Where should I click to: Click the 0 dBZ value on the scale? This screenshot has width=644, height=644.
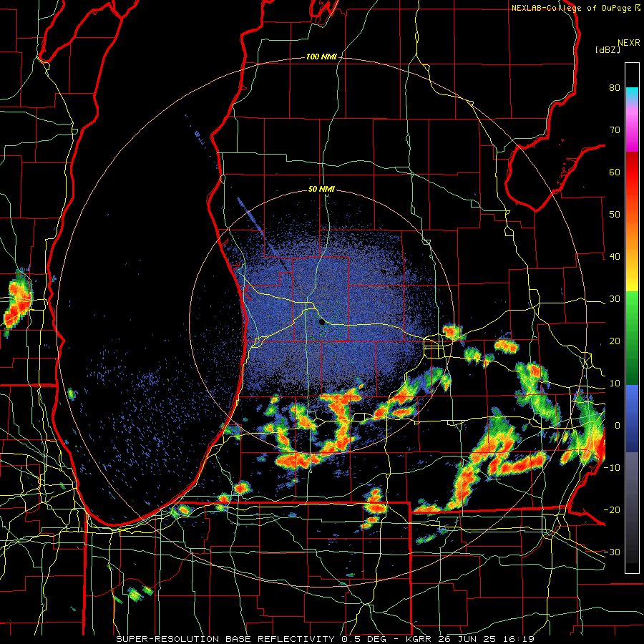tap(618, 426)
